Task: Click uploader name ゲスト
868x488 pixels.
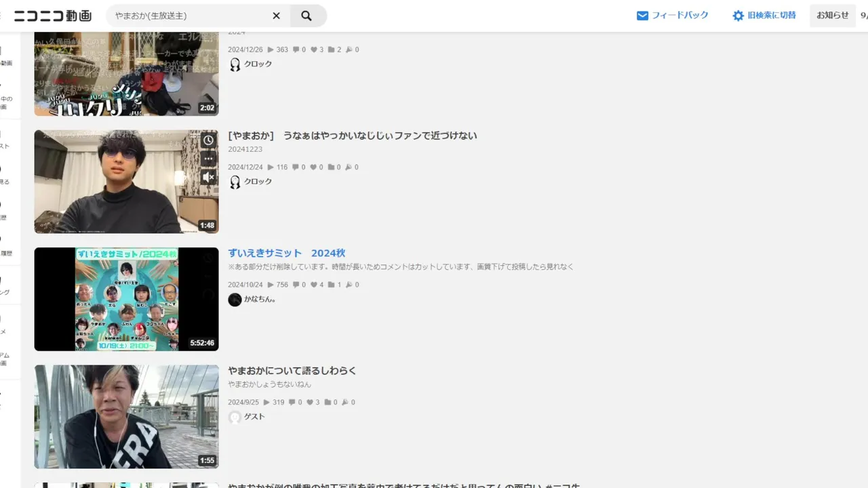Action: (x=254, y=417)
